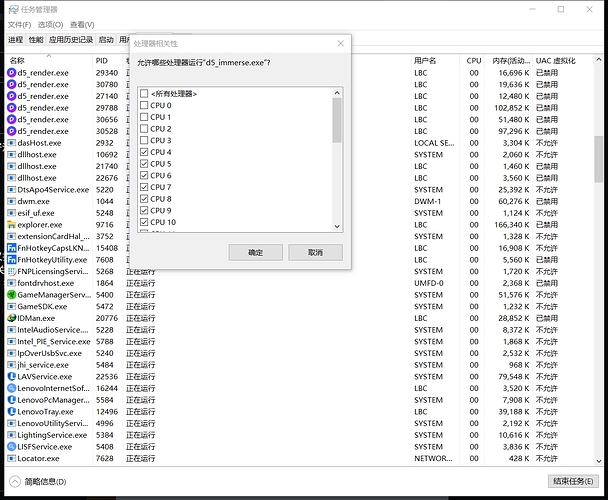Select the GameSDK.exe icon
Image resolution: width=608 pixels, height=500 pixels.
[x=12, y=306]
